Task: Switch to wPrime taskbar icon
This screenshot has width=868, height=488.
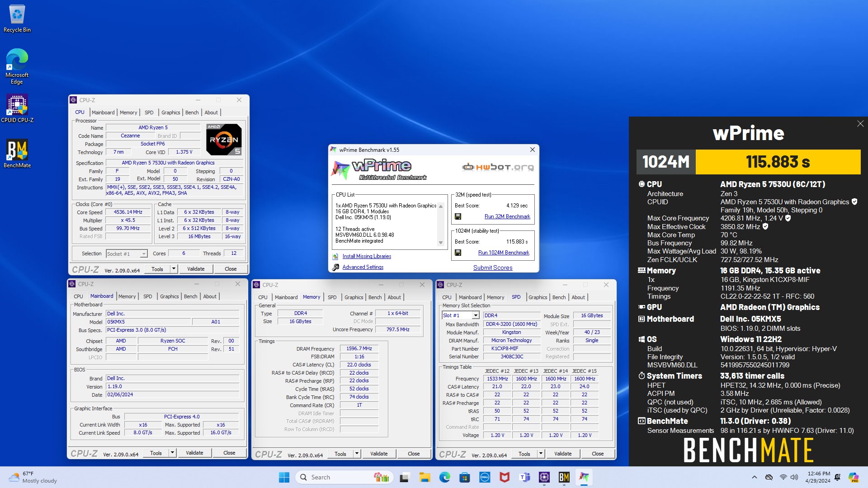Action: [584, 477]
